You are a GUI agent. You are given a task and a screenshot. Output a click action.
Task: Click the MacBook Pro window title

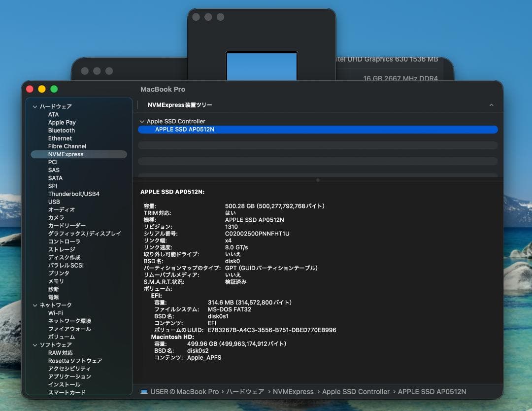(163, 89)
